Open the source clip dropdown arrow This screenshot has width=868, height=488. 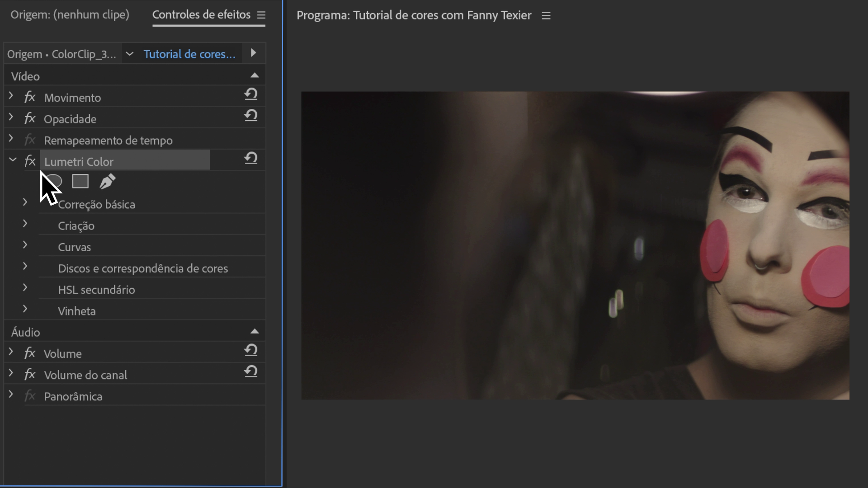(130, 54)
